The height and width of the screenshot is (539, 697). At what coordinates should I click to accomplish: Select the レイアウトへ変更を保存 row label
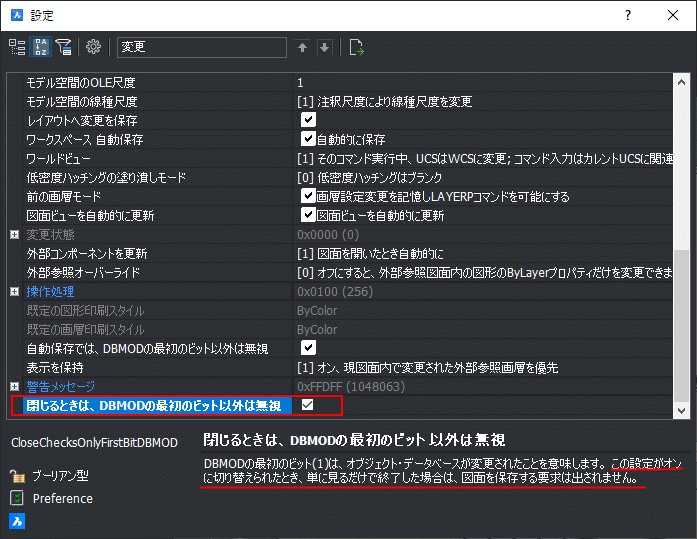(x=82, y=120)
